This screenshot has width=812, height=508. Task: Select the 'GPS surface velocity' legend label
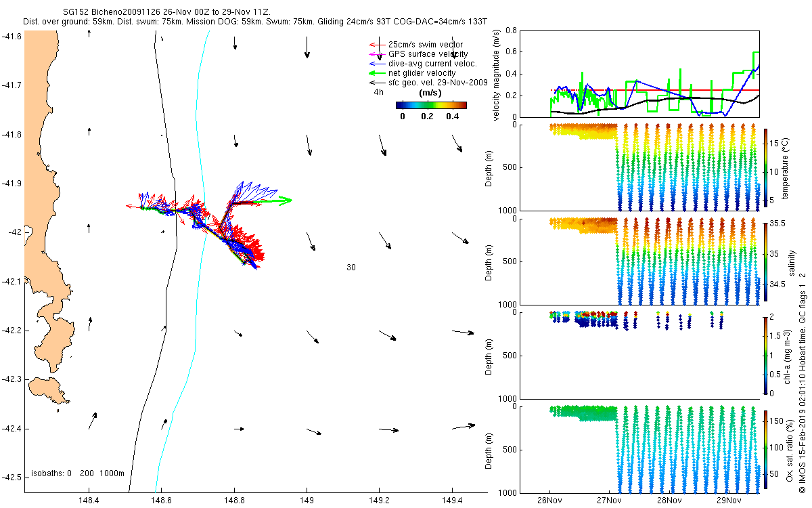[428, 54]
